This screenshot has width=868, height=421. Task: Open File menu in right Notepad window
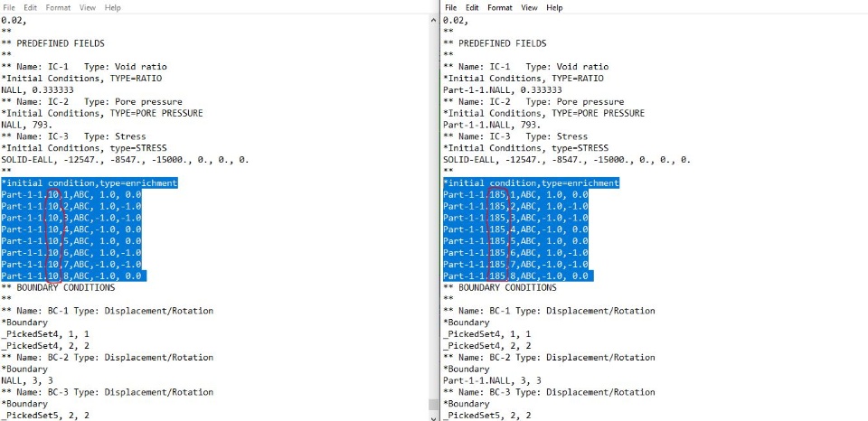coord(451,8)
